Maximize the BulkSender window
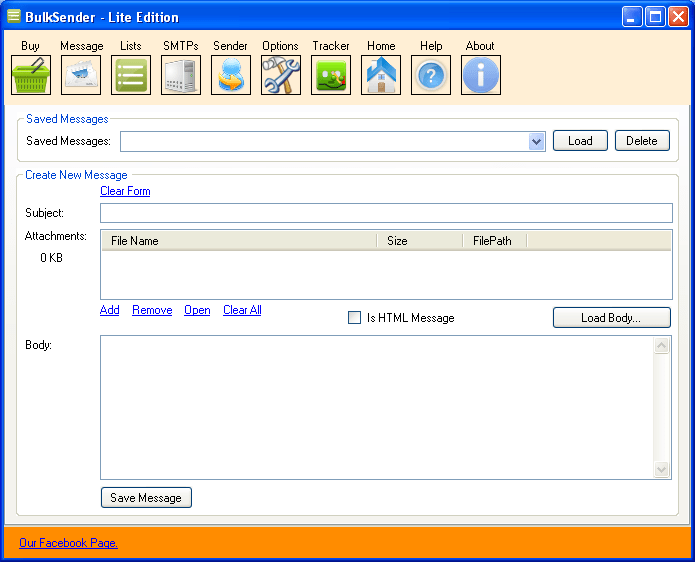 [655, 17]
